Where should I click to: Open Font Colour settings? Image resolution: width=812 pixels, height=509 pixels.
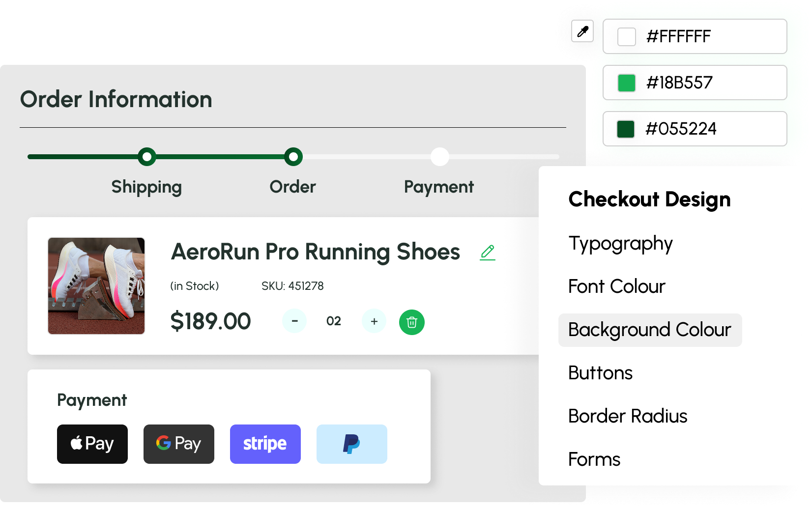point(616,286)
